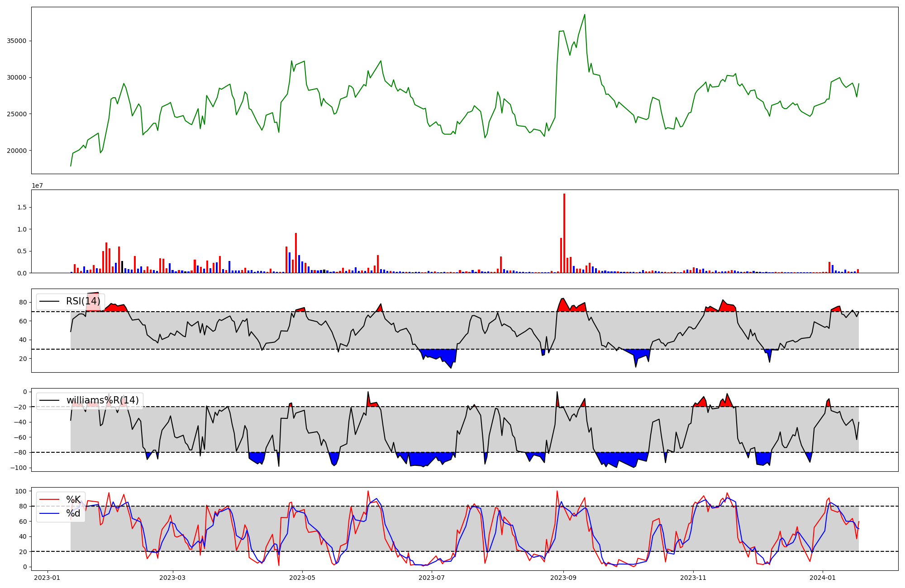Click the 60 tick on stochastic axis
Viewport: 905px width, 588px height.
click(23, 522)
